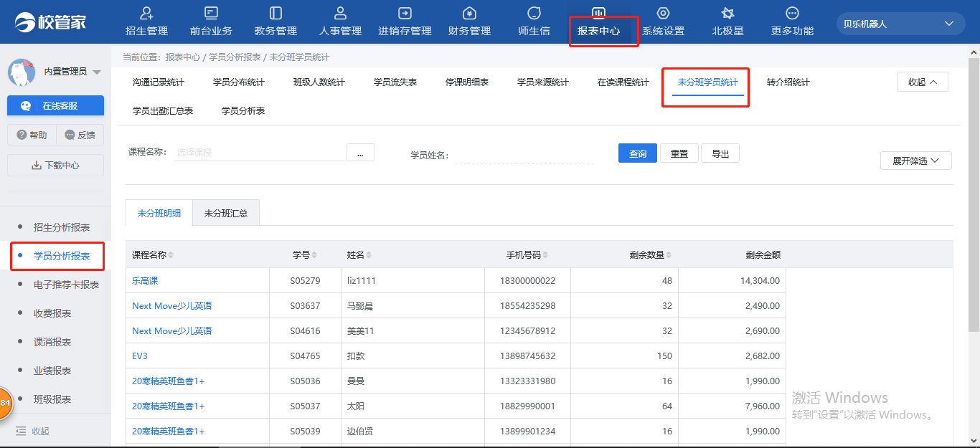Viewport: 980px width, 448px height.
Task: Focus the 课程名称 course input
Action: 259,152
